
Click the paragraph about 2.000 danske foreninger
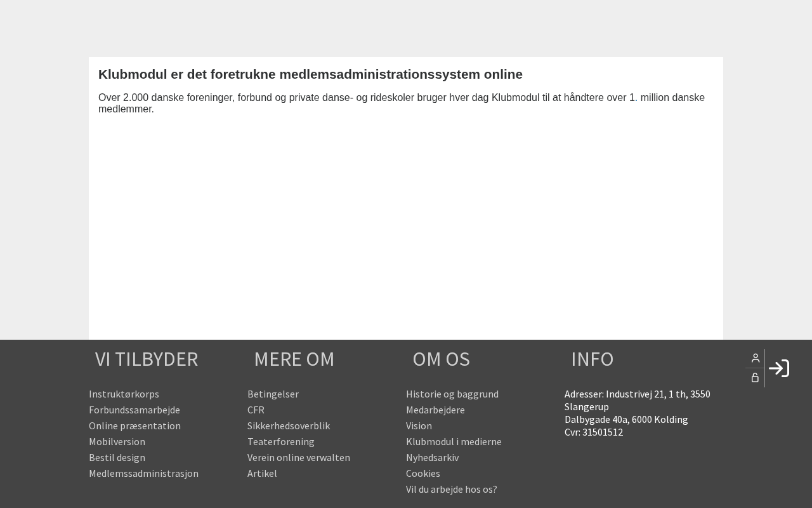402,103
